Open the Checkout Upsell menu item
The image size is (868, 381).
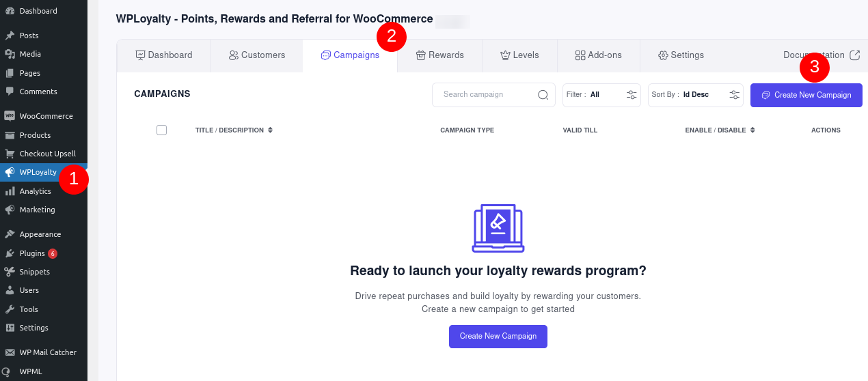(44, 154)
